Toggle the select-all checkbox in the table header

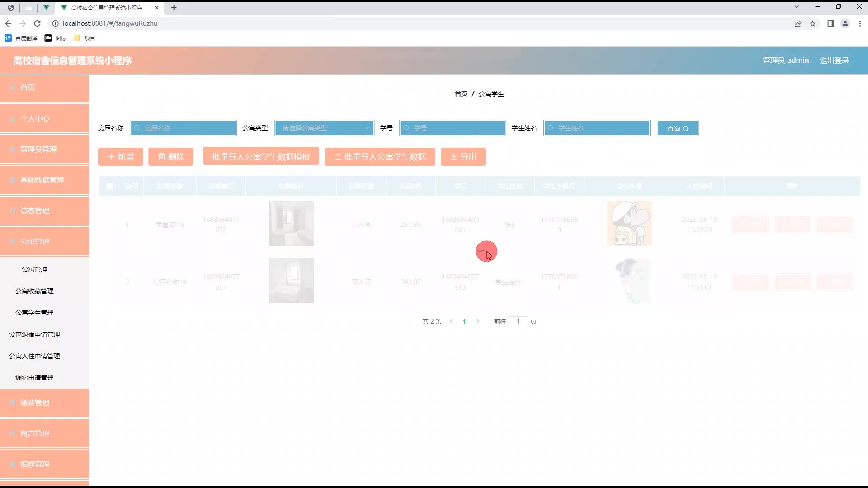(110, 186)
